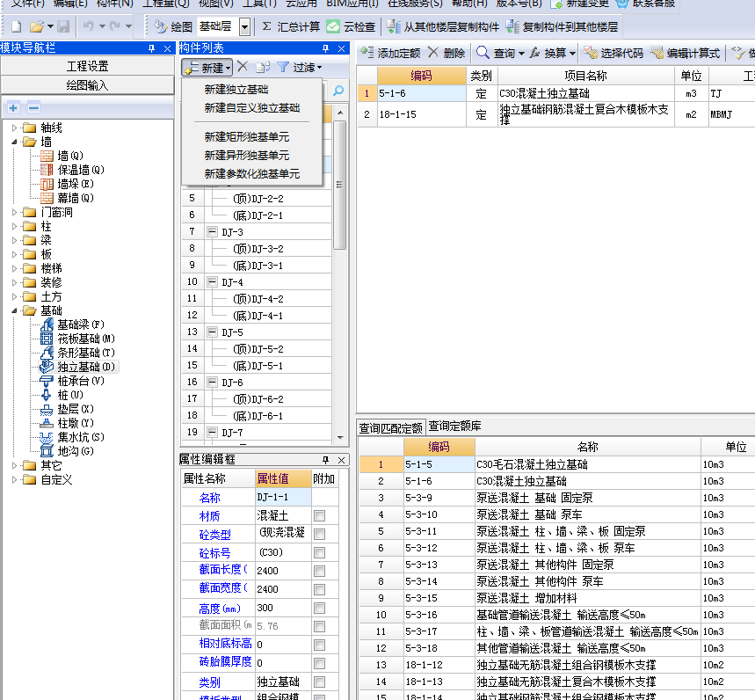Open 过滤 filter dropdown
Viewport: 755px width, 700px height.
pos(300,68)
